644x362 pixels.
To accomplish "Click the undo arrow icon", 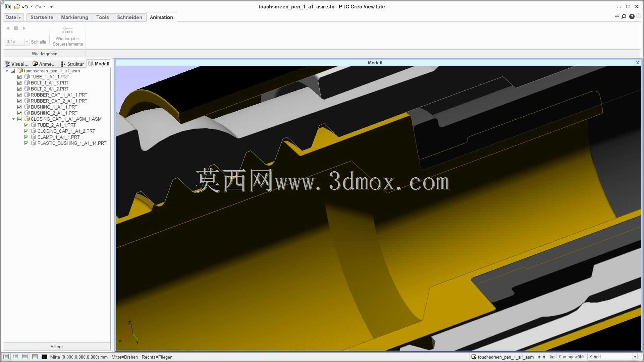I will pyautogui.click(x=25, y=7).
